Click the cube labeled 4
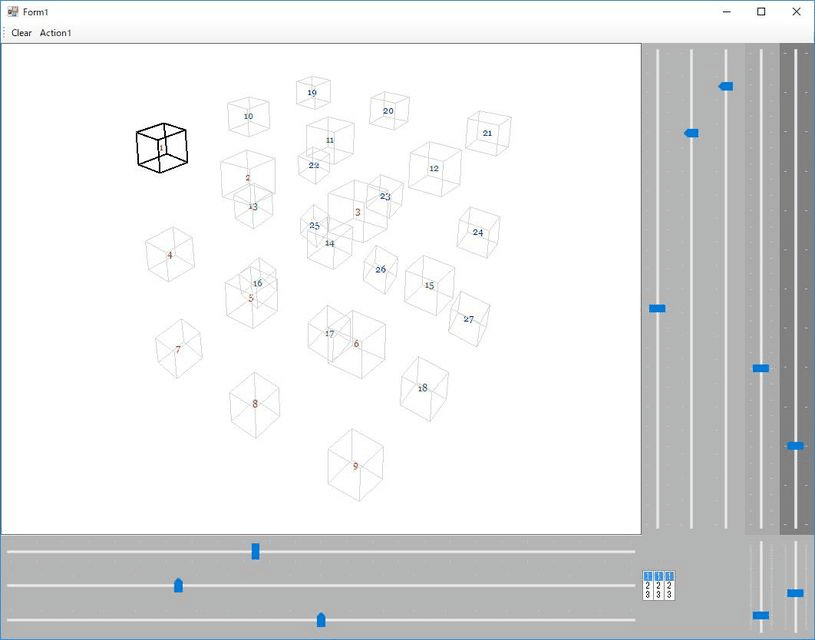The width and height of the screenshot is (815, 640). point(170,255)
